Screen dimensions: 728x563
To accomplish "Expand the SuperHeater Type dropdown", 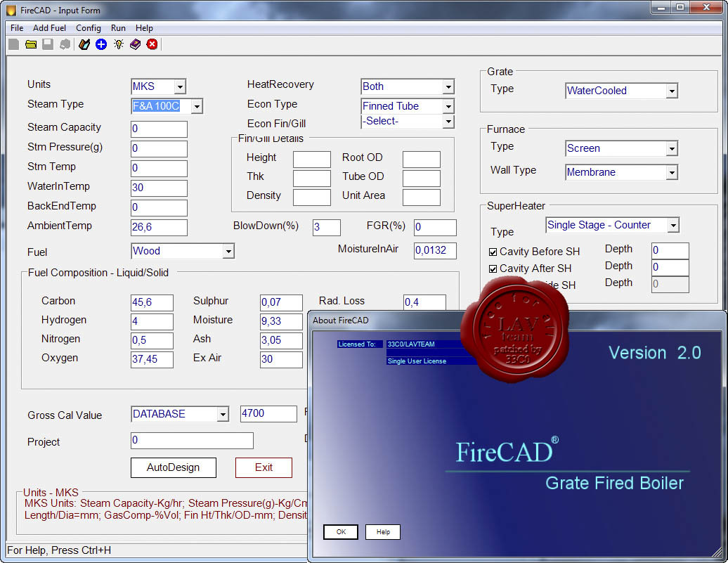I will (x=673, y=226).
